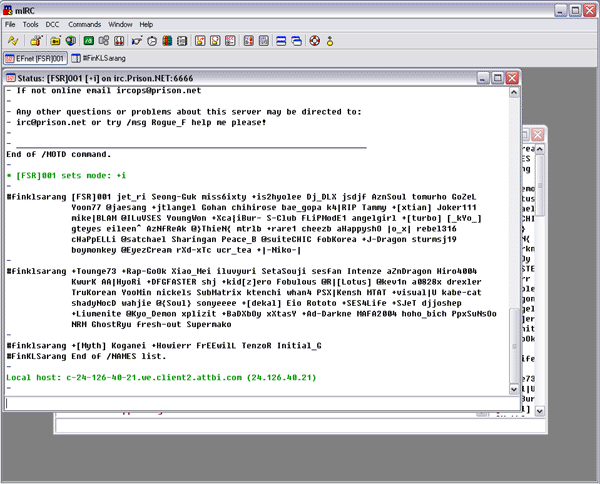Click 'End of /MOTD command.' text

pos(59,154)
